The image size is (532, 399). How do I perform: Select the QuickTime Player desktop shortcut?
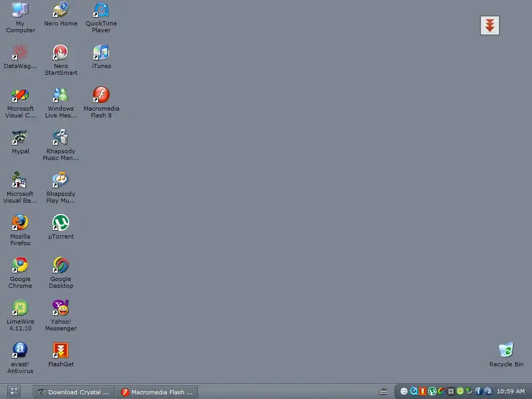(x=101, y=17)
